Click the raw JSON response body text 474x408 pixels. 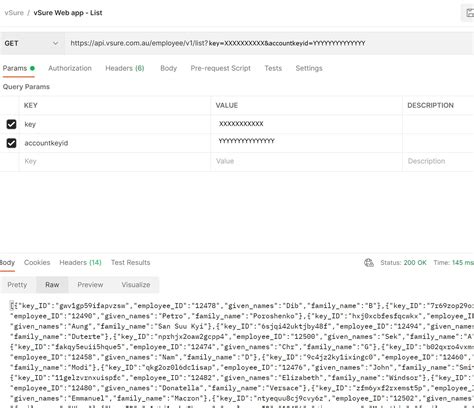242,353
